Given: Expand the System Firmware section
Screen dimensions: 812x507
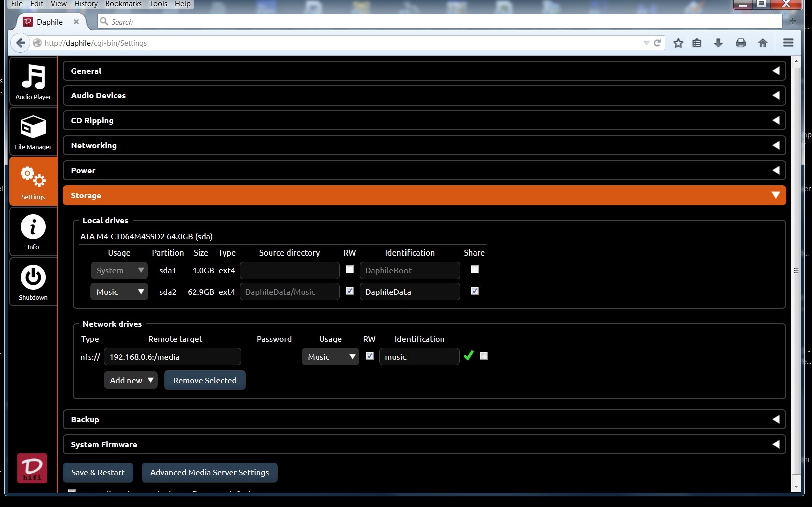Looking at the screenshot, I should point(425,444).
